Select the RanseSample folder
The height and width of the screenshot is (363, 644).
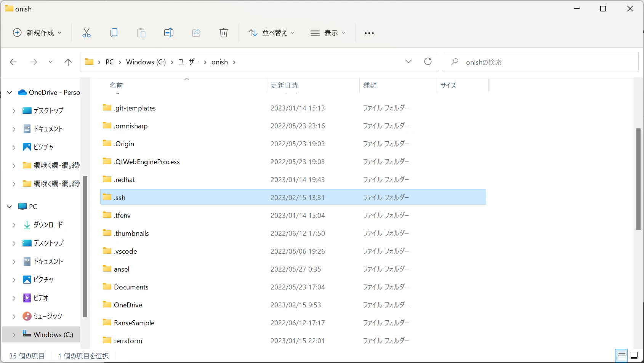tap(293, 323)
